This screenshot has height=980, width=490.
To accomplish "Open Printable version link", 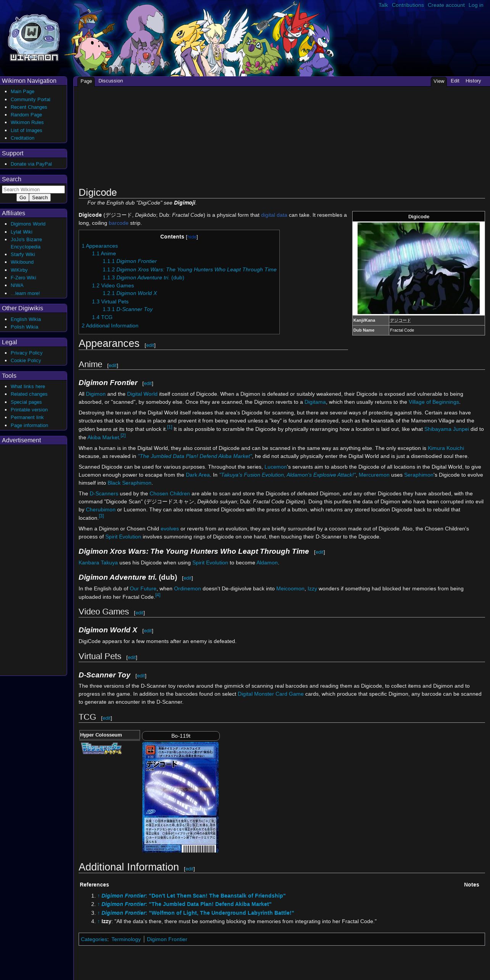I will (x=29, y=410).
